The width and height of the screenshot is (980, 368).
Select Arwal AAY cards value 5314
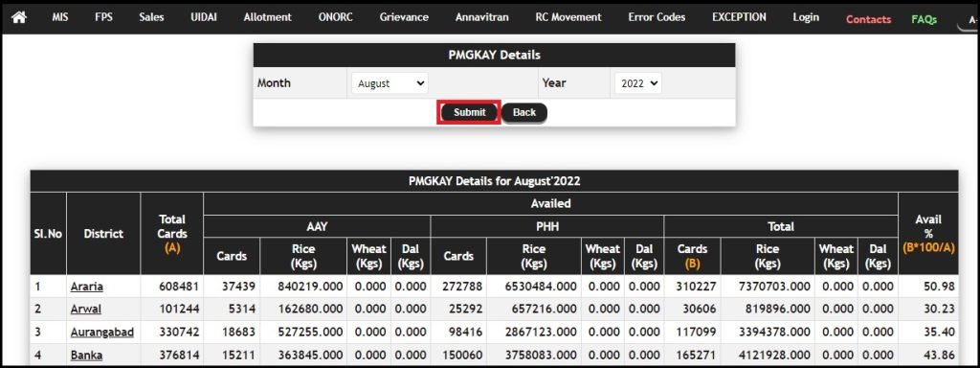[243, 310]
